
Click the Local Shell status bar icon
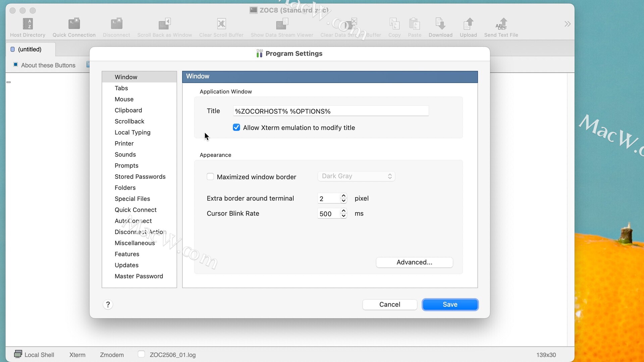coord(18,354)
